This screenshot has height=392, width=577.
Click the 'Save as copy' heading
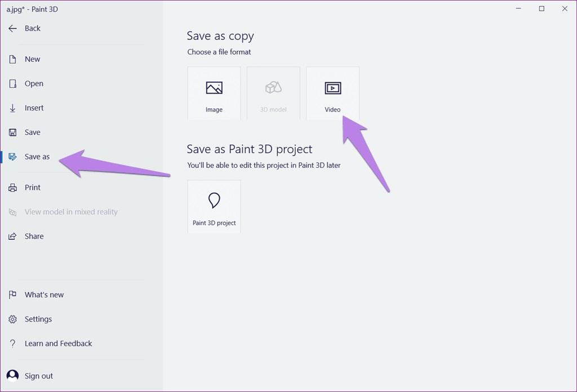click(220, 36)
